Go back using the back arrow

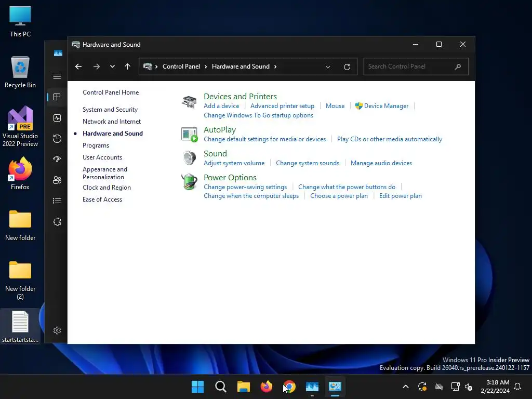click(x=78, y=66)
